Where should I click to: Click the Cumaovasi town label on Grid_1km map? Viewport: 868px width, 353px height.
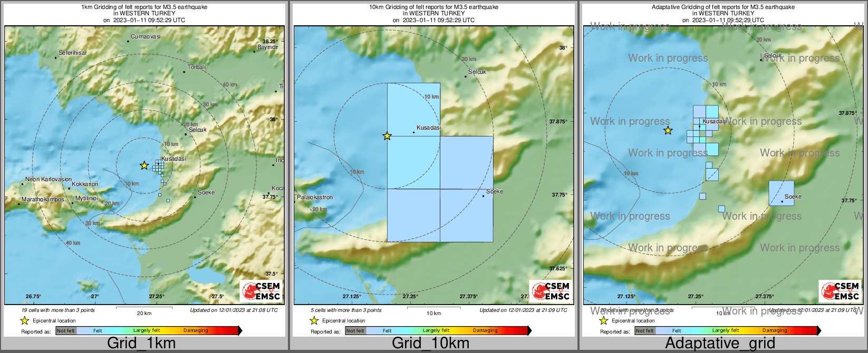[x=146, y=37]
